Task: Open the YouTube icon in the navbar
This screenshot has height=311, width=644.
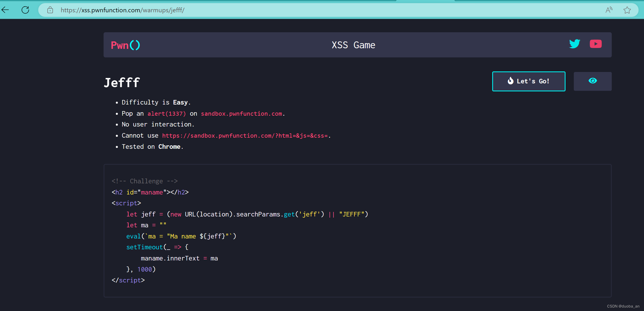Action: pyautogui.click(x=596, y=44)
